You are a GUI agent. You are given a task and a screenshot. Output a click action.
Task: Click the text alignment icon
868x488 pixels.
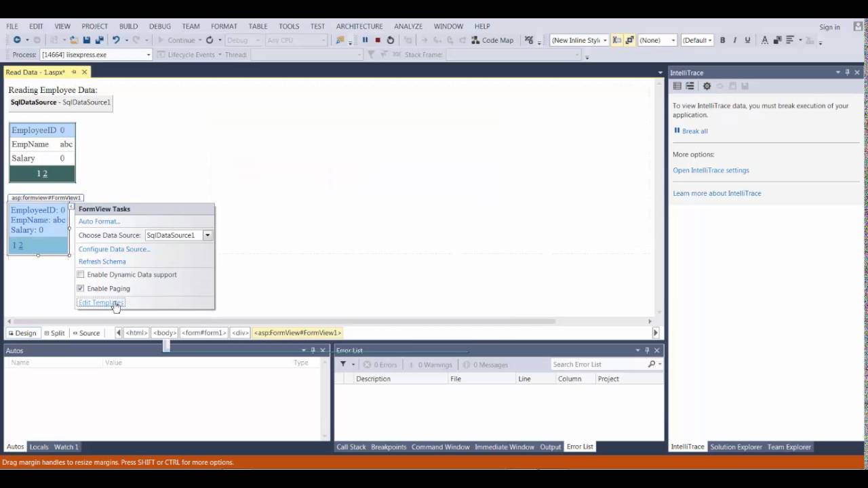tap(790, 40)
